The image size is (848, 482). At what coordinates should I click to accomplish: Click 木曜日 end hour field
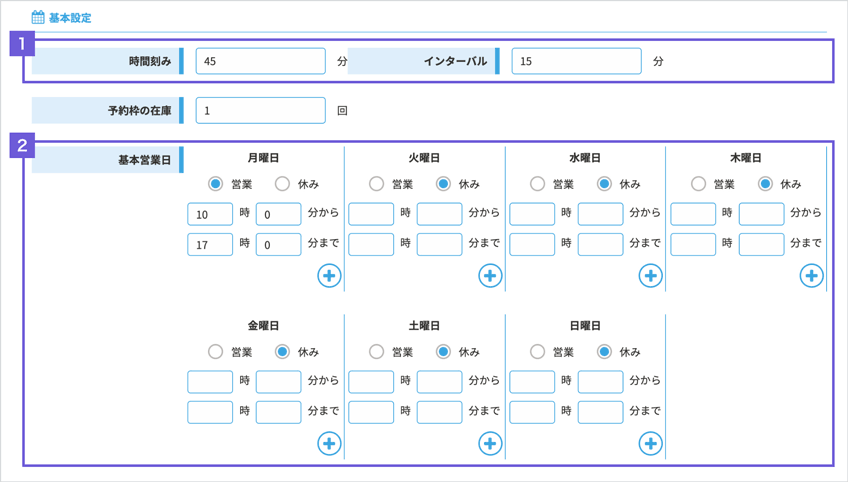click(x=693, y=245)
